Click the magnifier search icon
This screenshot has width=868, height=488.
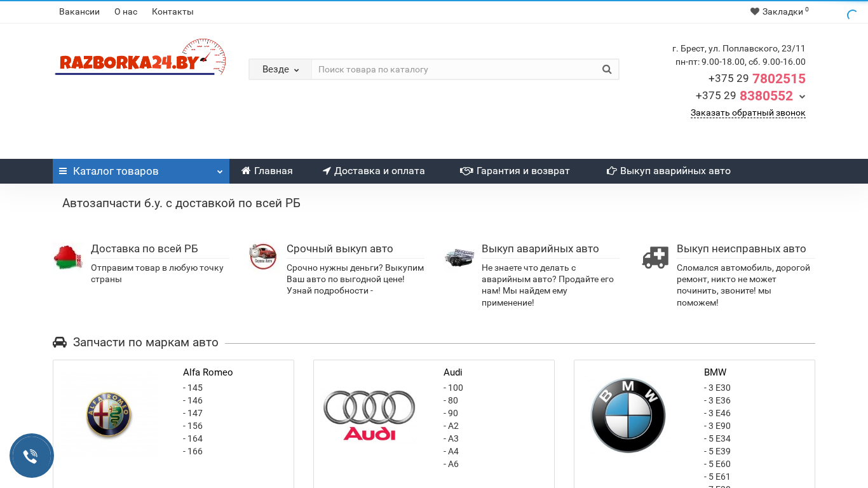pos(606,69)
